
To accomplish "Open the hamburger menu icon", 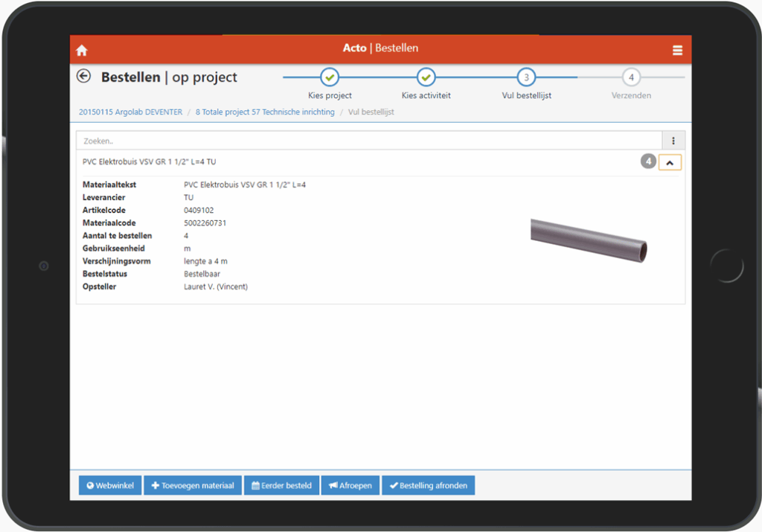I will [x=677, y=51].
